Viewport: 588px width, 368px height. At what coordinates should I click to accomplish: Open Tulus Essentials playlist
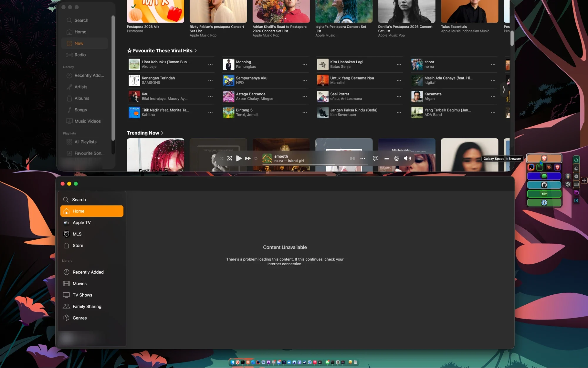pos(470,11)
